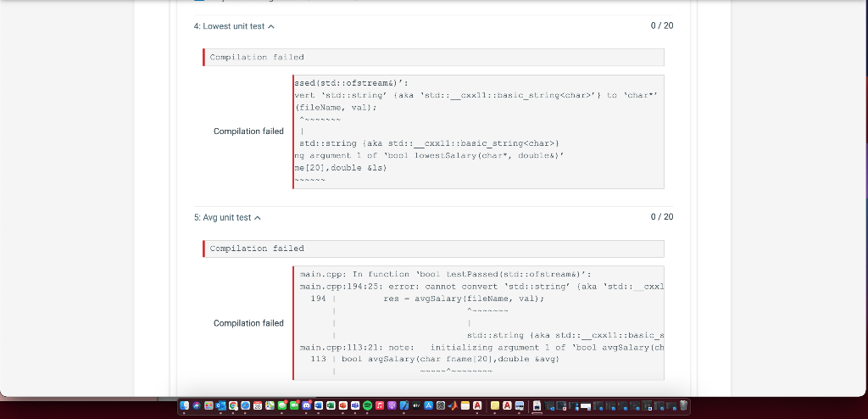Open the Trash in the dock

[684, 405]
